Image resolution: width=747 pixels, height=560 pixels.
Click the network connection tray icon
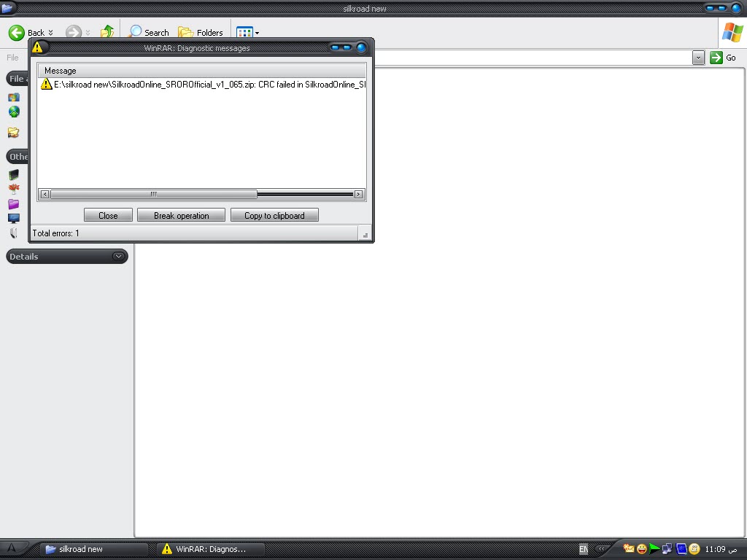pyautogui.click(x=667, y=549)
